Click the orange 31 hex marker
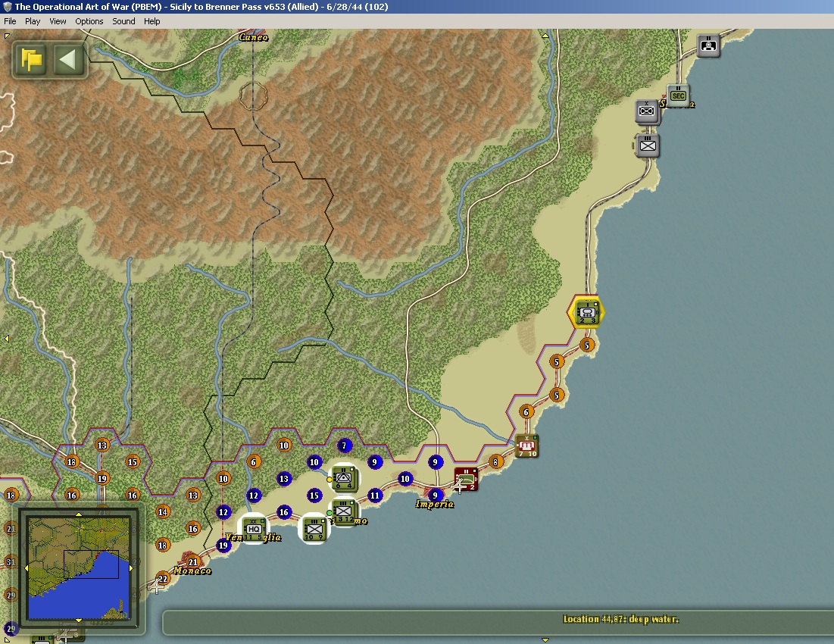This screenshot has width=834, height=644. point(11,561)
